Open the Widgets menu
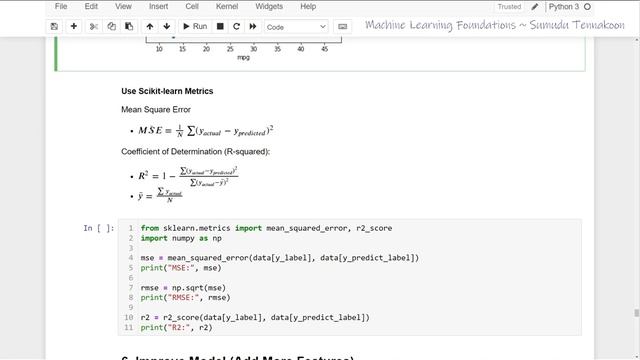This screenshot has height=360, width=640. 269,7
